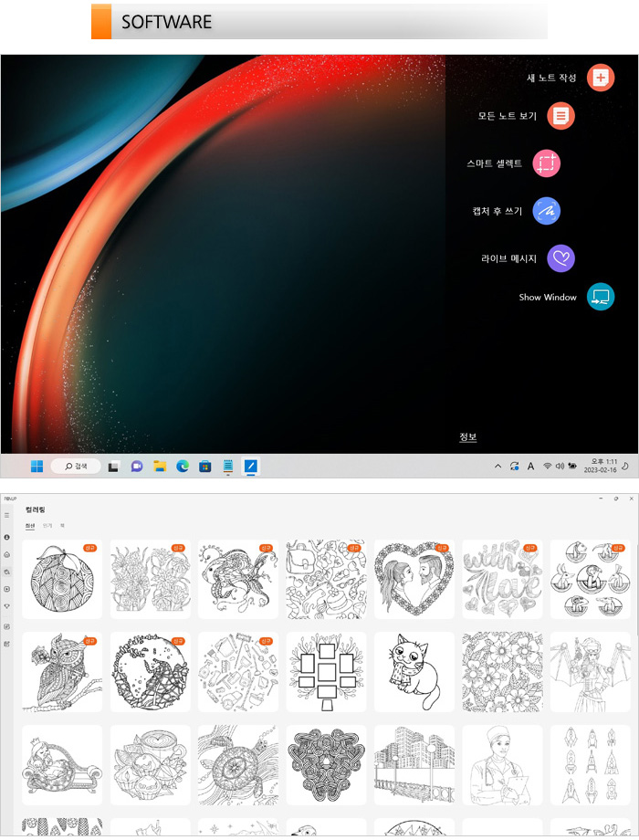The height and width of the screenshot is (840, 639).
Task: Open the trophy challenge icon in sidebar
Action: point(7,605)
